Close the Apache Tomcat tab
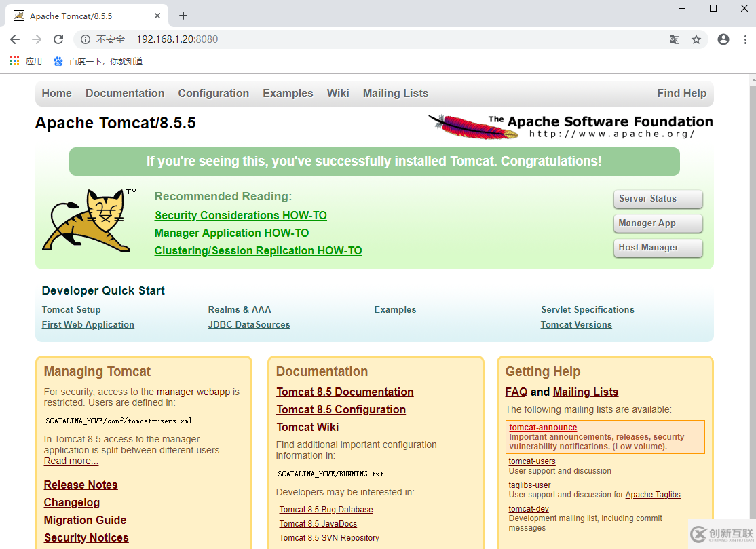Screen dimensions: 756x549 [x=158, y=16]
